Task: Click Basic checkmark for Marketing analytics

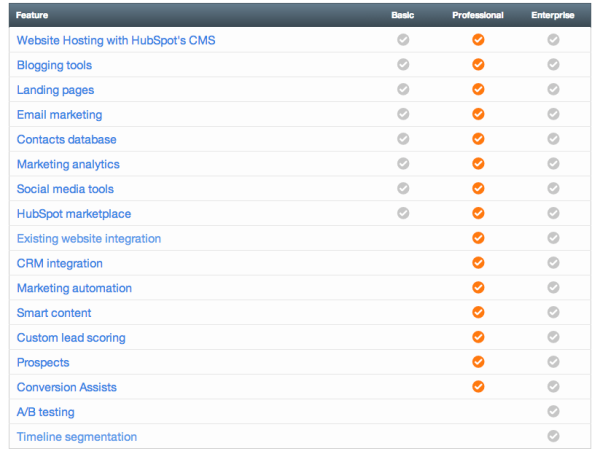Action: 403,163
